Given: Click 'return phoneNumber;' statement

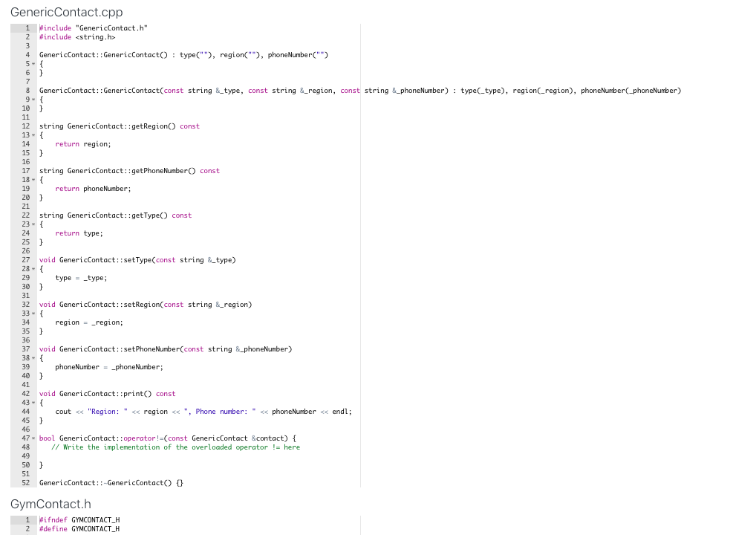Looking at the screenshot, I should (x=93, y=189).
